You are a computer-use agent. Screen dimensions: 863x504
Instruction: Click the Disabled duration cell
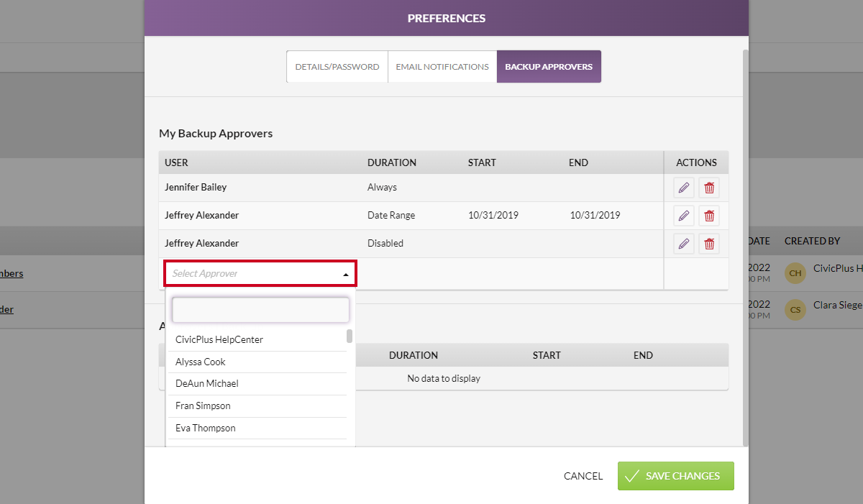pos(385,243)
